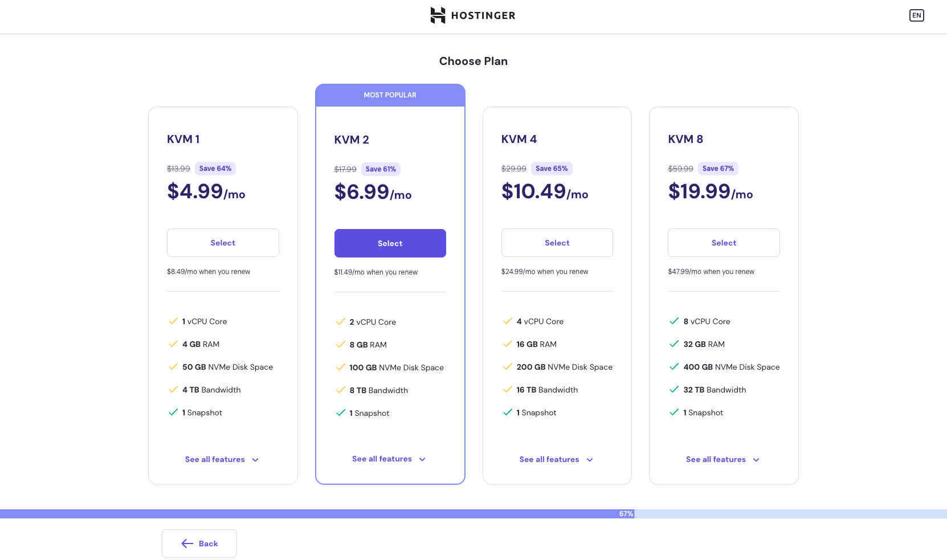Screen dimensions: 947x560
Task: Expand See all features for KVM 1
Action: pyautogui.click(x=222, y=459)
